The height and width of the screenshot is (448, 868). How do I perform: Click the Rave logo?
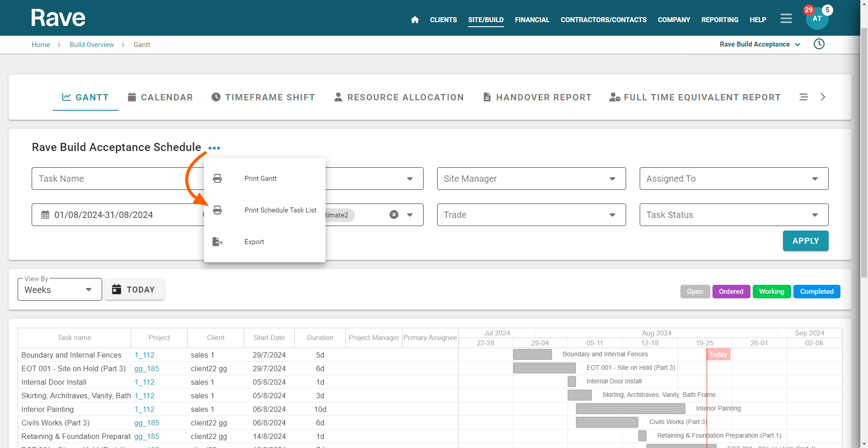58,18
